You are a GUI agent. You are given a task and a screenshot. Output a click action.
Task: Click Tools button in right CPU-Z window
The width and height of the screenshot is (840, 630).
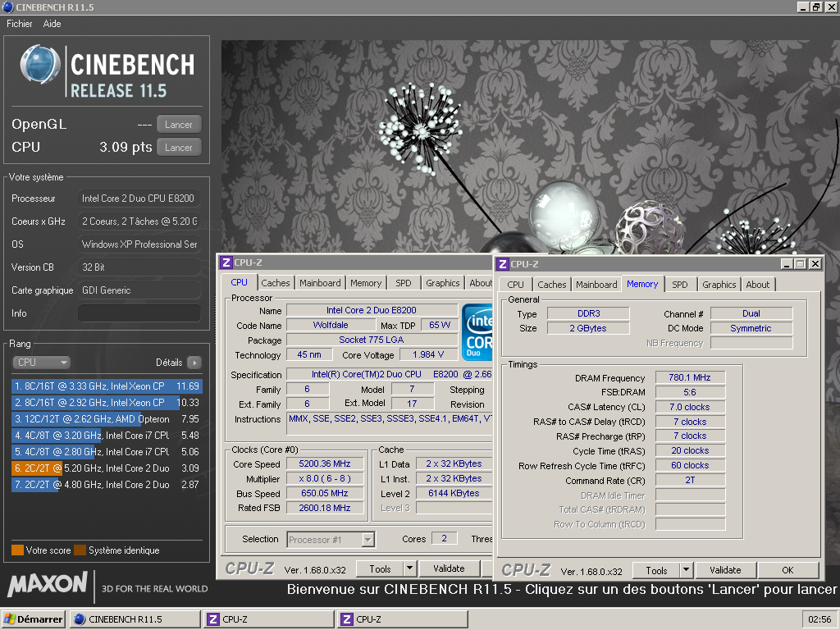[656, 571]
